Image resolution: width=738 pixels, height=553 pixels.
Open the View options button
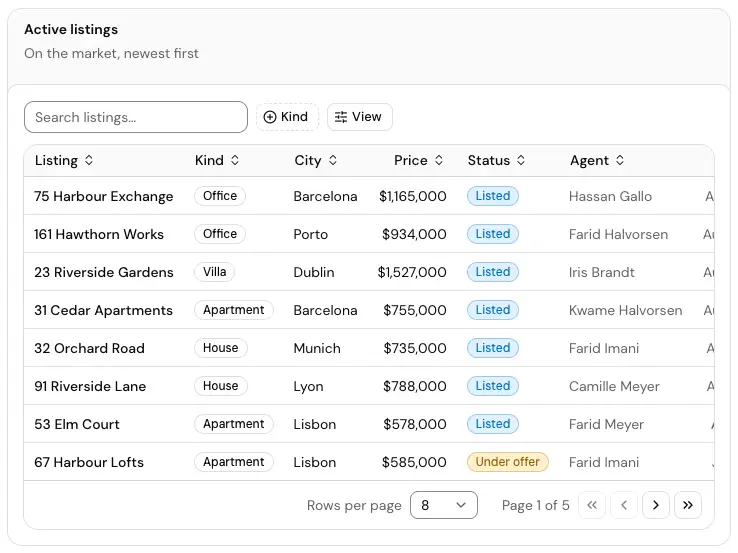pos(360,117)
